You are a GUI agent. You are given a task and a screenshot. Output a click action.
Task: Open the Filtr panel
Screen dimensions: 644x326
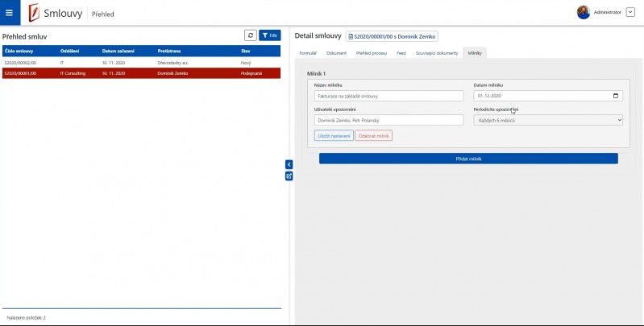click(x=270, y=35)
